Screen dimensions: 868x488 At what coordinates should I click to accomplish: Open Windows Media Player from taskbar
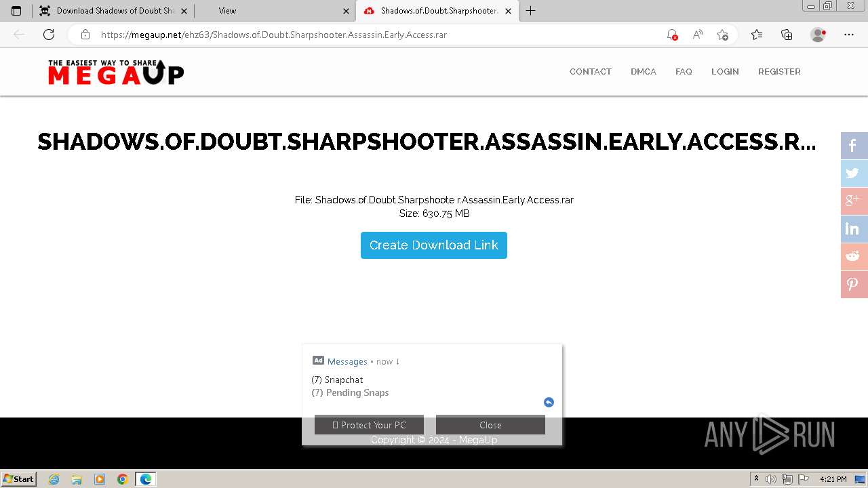tap(100, 479)
